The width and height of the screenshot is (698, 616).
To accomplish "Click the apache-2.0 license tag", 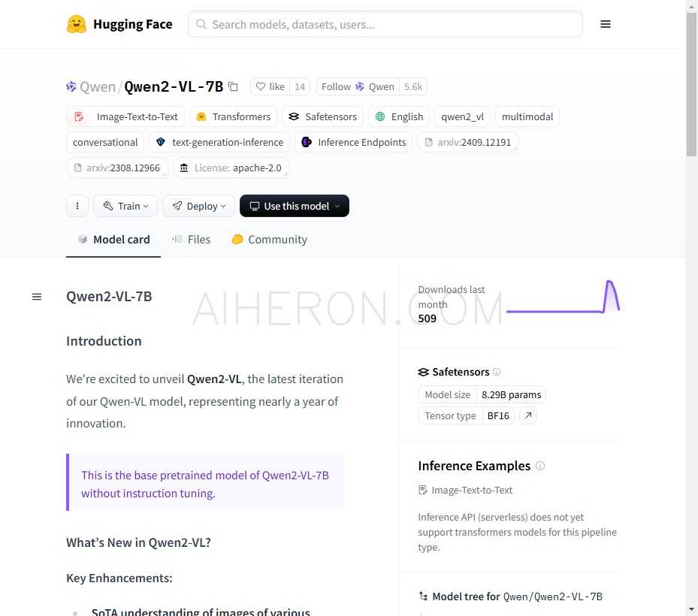I will click(x=231, y=168).
